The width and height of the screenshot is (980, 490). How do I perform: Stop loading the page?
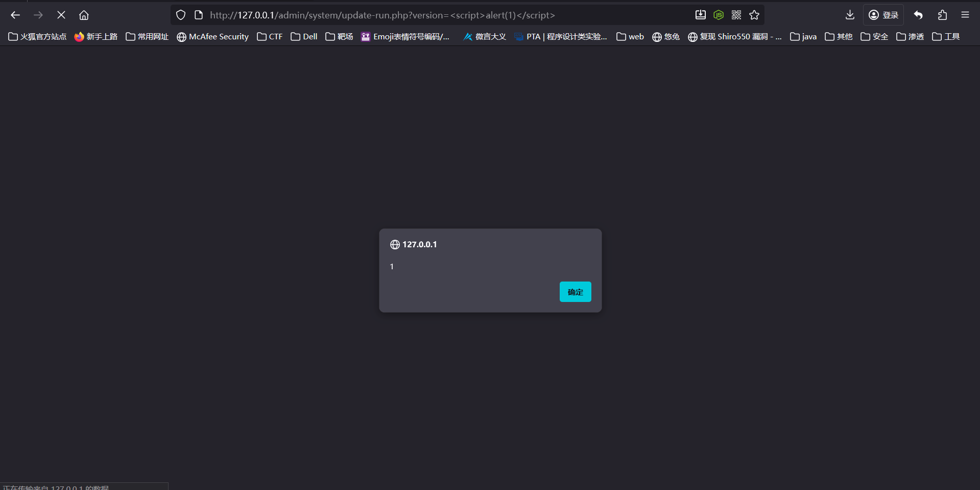[x=61, y=15]
